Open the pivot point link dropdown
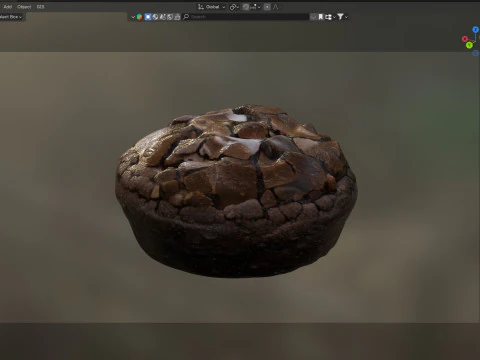The width and height of the screenshot is (480, 360). pyautogui.click(x=234, y=7)
